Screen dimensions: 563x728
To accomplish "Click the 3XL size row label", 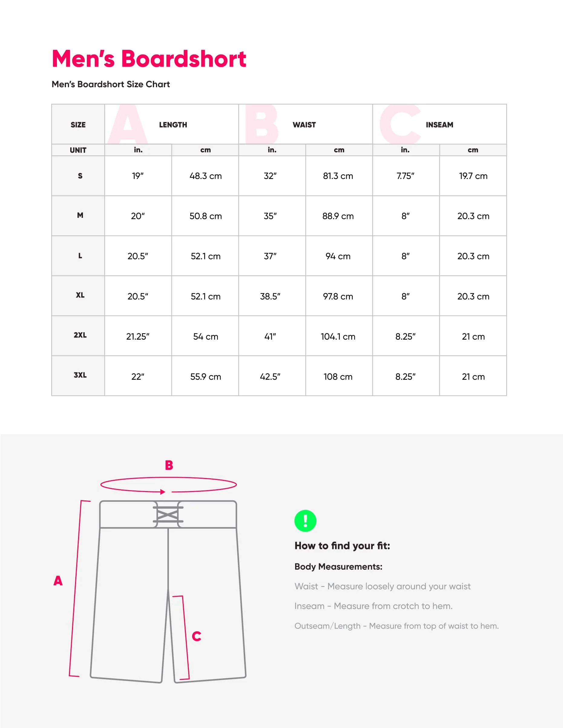I will click(x=80, y=375).
